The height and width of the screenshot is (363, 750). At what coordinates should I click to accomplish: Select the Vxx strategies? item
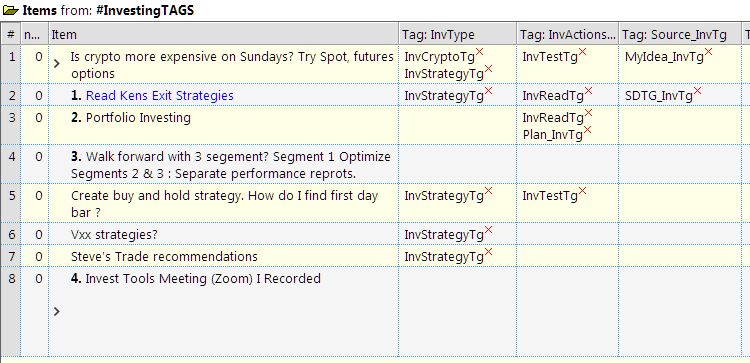coord(114,235)
